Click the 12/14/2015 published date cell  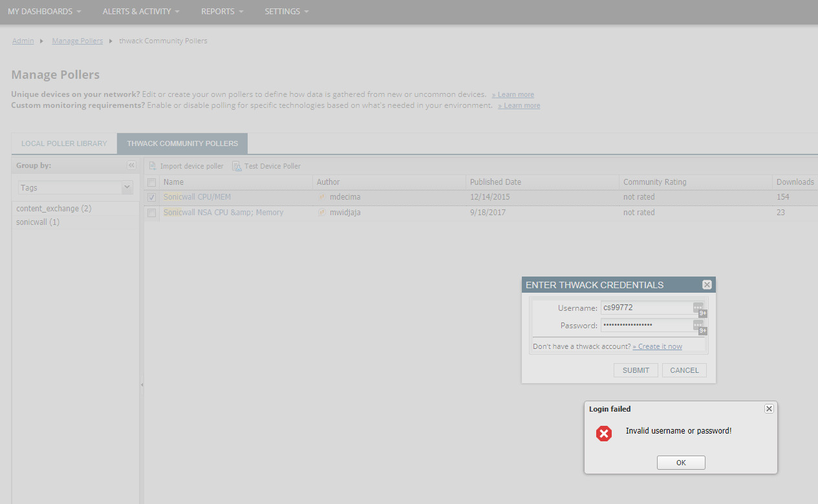(490, 197)
